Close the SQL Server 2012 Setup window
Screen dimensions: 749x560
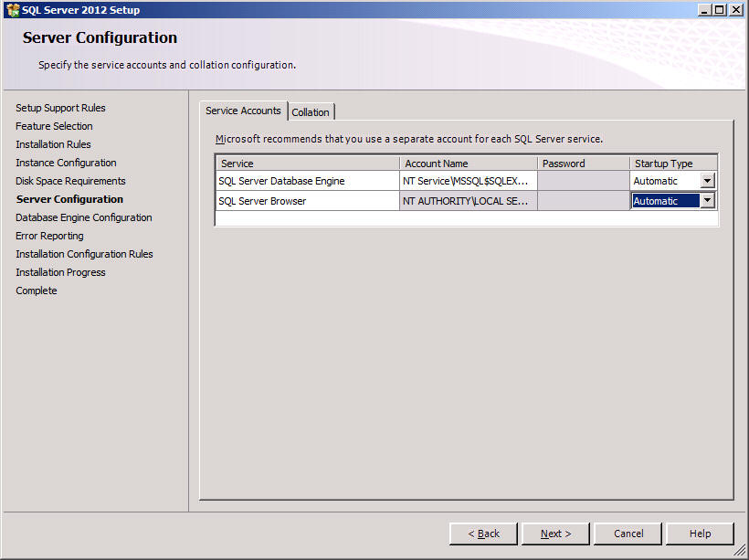pos(735,9)
